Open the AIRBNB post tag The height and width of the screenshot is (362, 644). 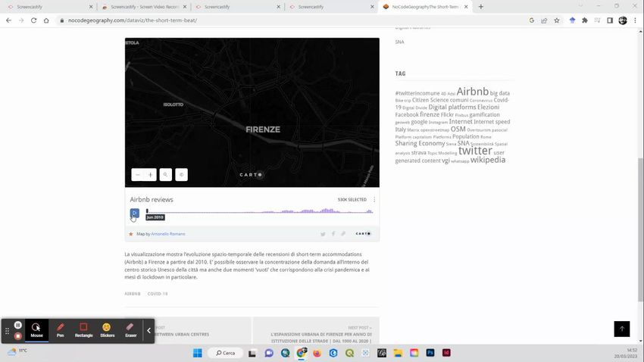(x=133, y=294)
